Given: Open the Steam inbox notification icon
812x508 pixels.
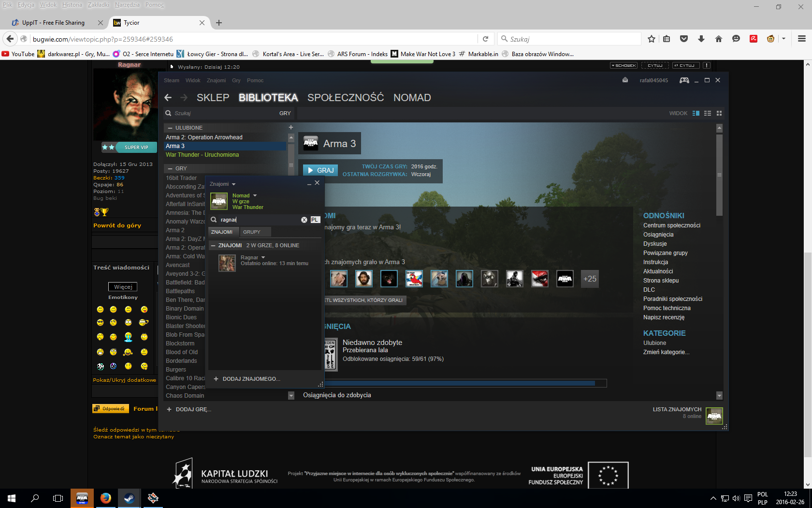Looking at the screenshot, I should point(625,80).
